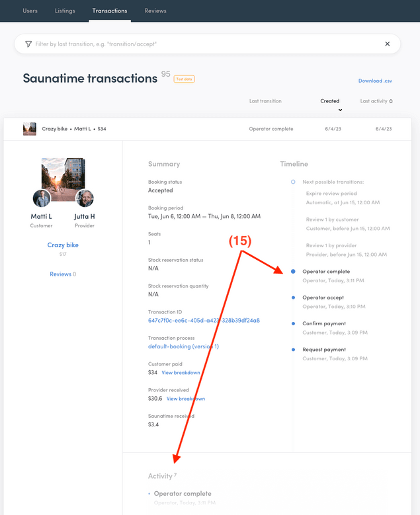The width and height of the screenshot is (420, 515).
Task: Clear the filter with the X icon
Action: point(388,44)
